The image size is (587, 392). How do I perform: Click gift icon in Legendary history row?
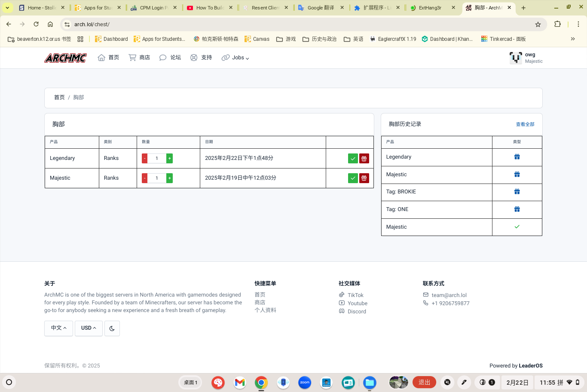coord(517,157)
